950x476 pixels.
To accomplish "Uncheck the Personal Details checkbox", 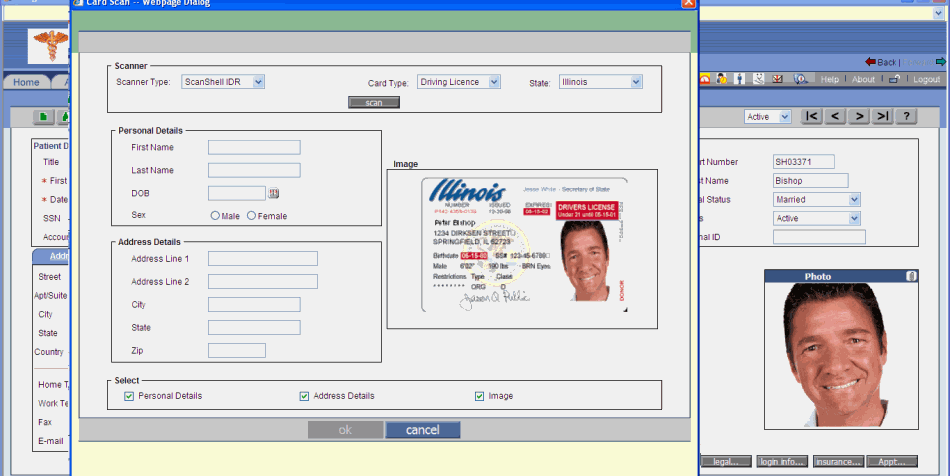I will pyautogui.click(x=129, y=396).
